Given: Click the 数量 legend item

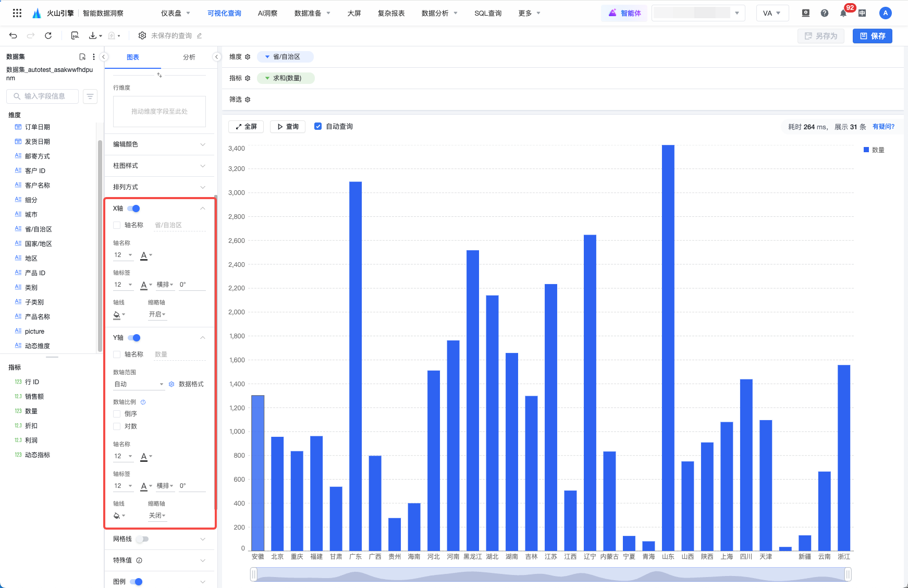Looking at the screenshot, I should point(874,150).
